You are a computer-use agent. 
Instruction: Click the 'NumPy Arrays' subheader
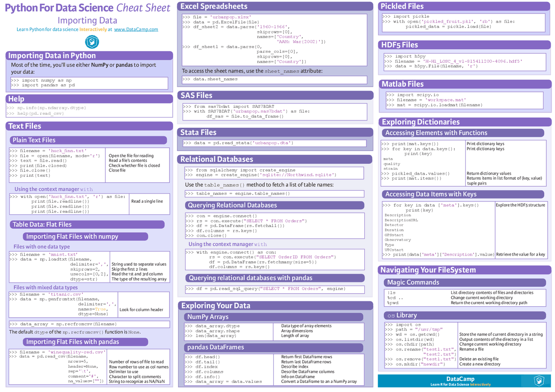[x=274, y=317]
